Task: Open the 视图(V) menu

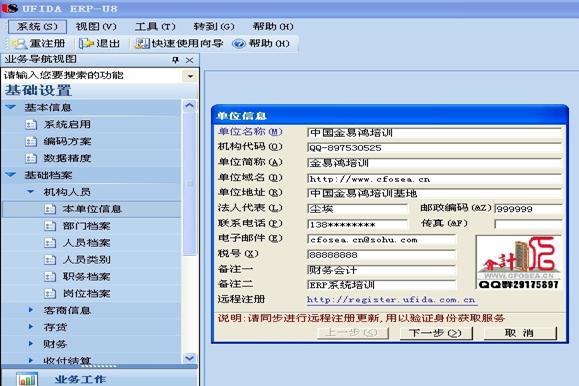Action: pos(96,27)
